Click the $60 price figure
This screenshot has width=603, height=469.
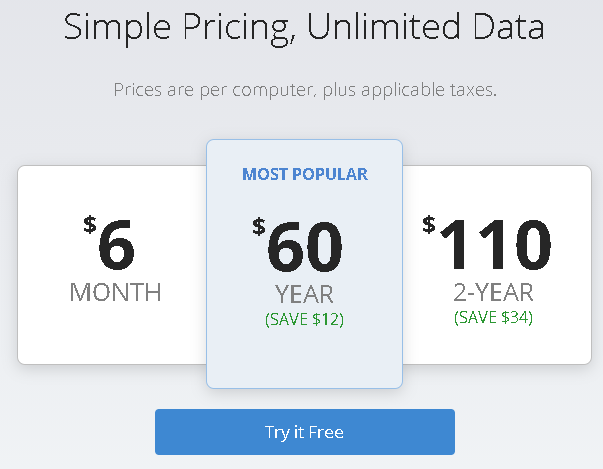coord(305,246)
